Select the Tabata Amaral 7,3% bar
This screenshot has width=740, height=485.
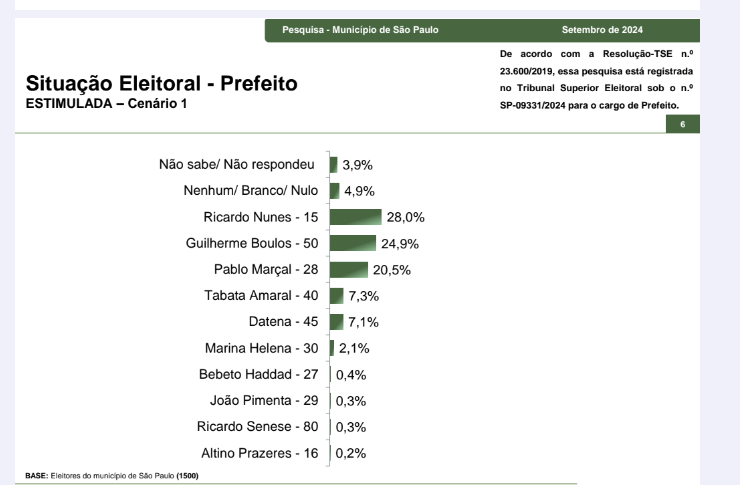[336, 296]
